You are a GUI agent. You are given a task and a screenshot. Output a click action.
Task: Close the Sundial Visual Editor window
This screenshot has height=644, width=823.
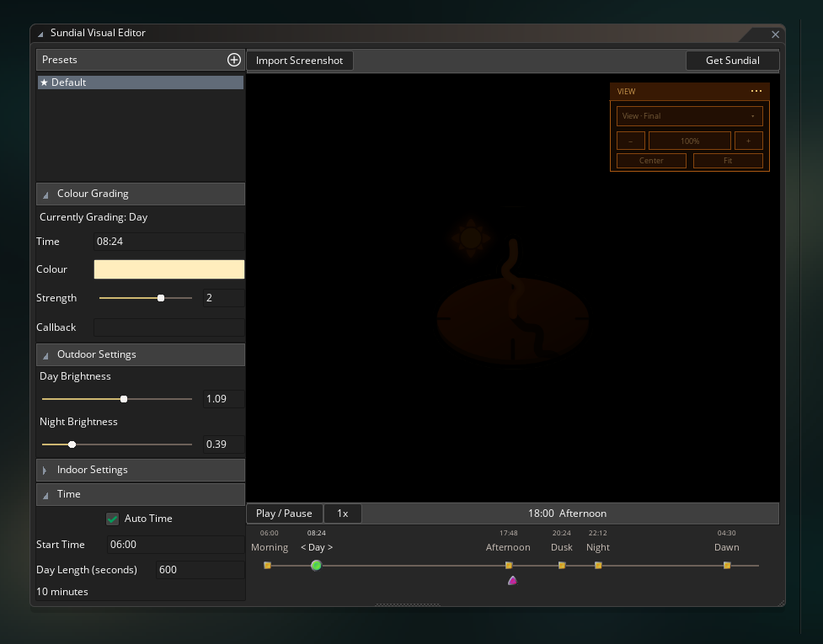point(775,35)
